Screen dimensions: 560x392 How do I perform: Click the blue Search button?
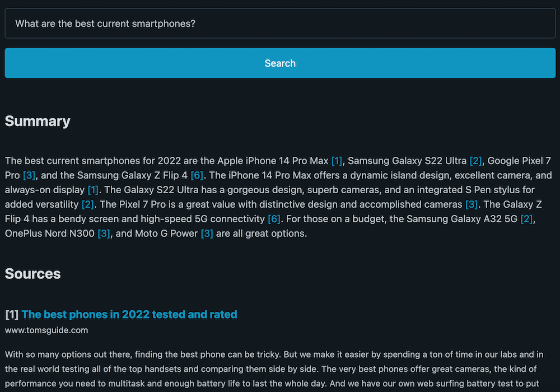[x=280, y=63]
